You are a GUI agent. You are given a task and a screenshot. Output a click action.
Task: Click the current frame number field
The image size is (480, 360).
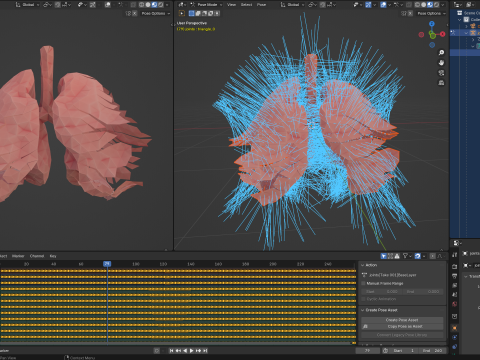[x=367, y=351]
